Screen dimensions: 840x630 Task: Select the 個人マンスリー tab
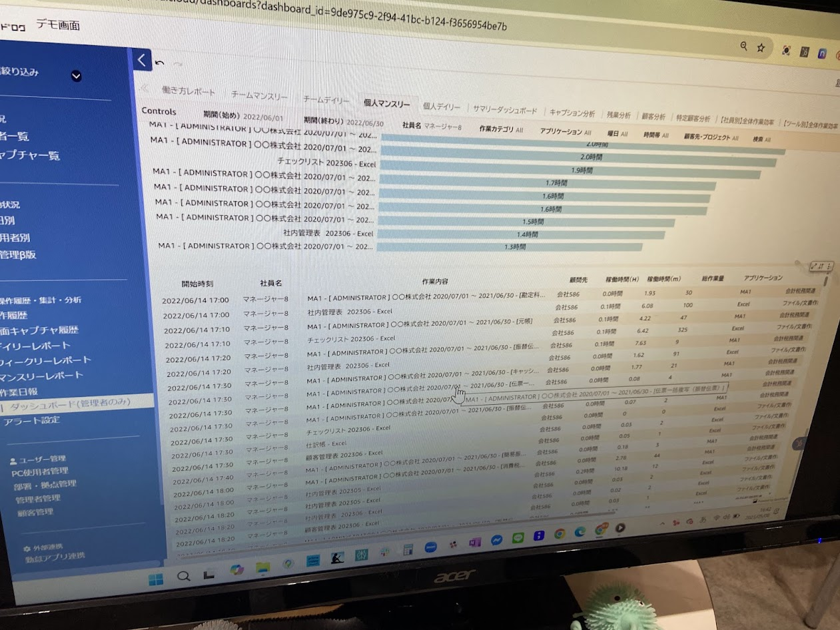tap(386, 103)
